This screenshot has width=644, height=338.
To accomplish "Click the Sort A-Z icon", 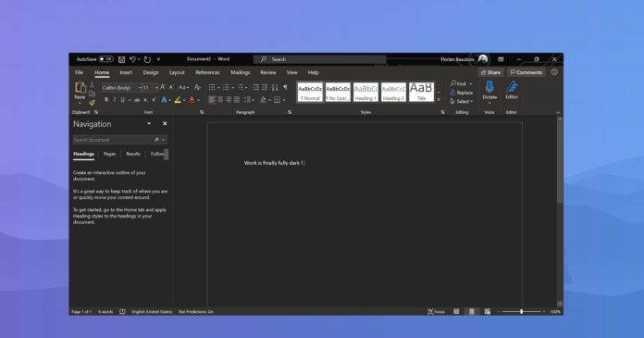I will click(x=275, y=87).
